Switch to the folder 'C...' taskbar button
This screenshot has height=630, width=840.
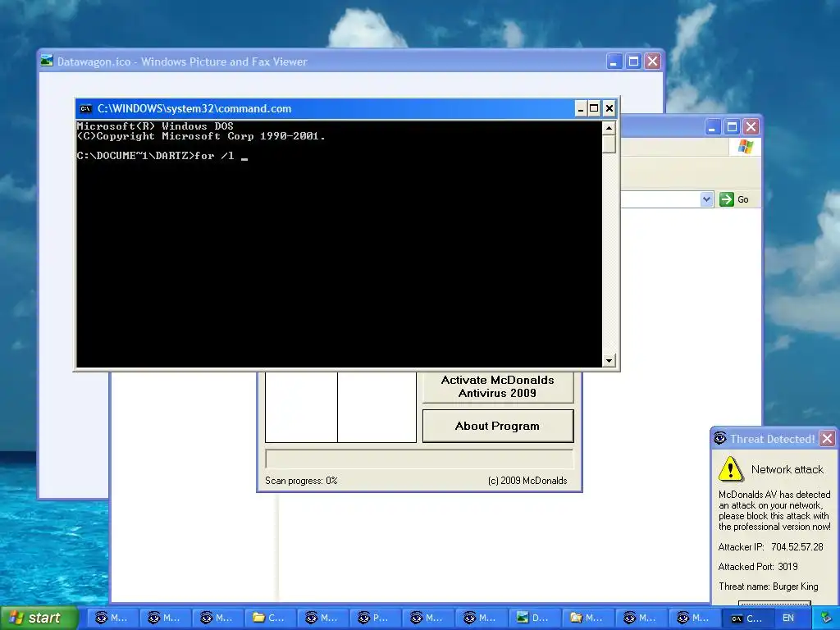(272, 619)
